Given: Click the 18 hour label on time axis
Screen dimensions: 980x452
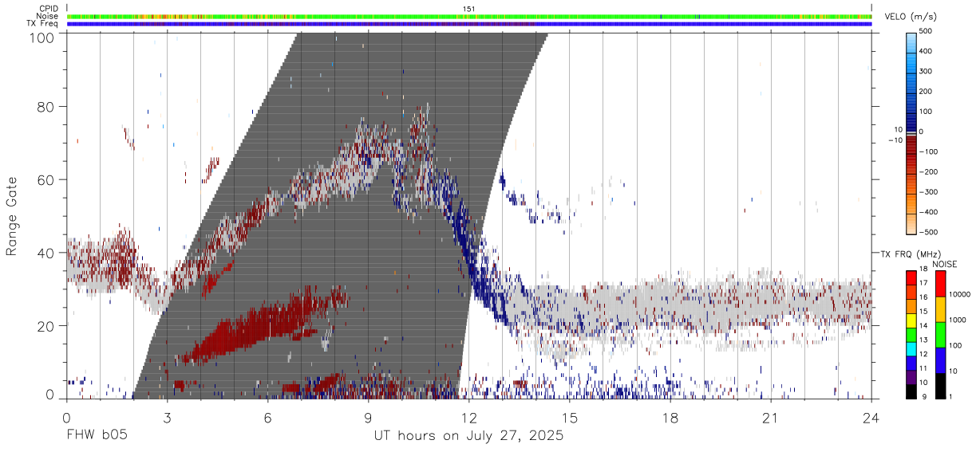Looking at the screenshot, I should (x=670, y=417).
